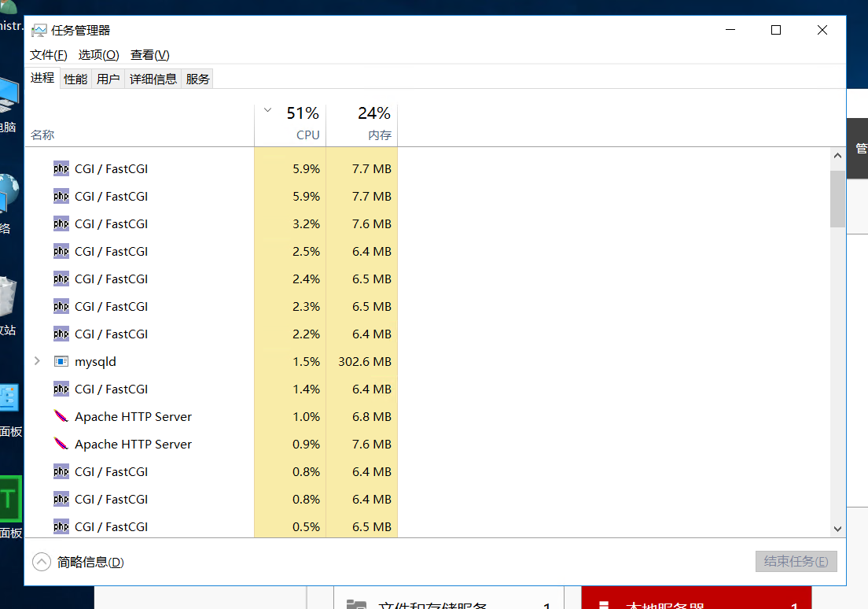This screenshot has width=868, height=609.
Task: Minimize the Task Manager window
Action: [x=730, y=30]
